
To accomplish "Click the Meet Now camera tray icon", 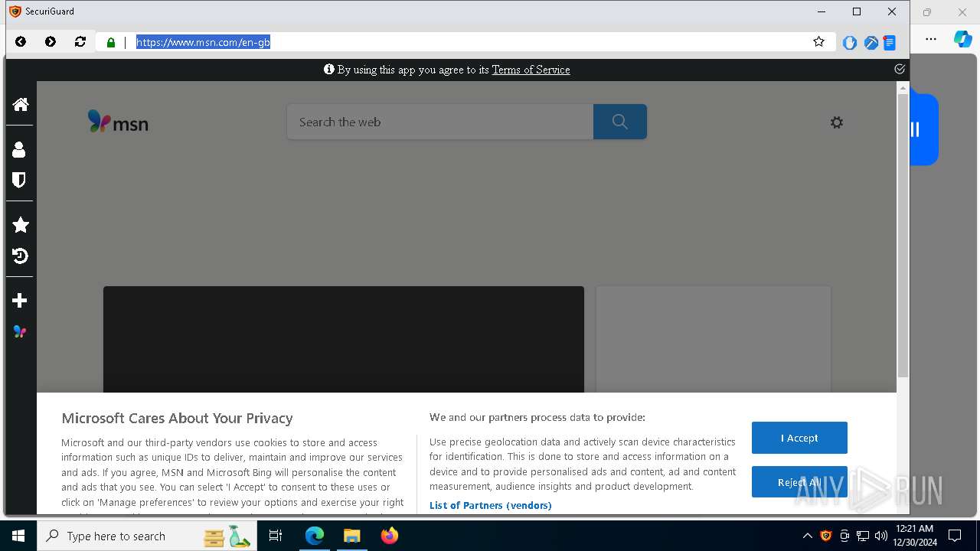I will [844, 536].
